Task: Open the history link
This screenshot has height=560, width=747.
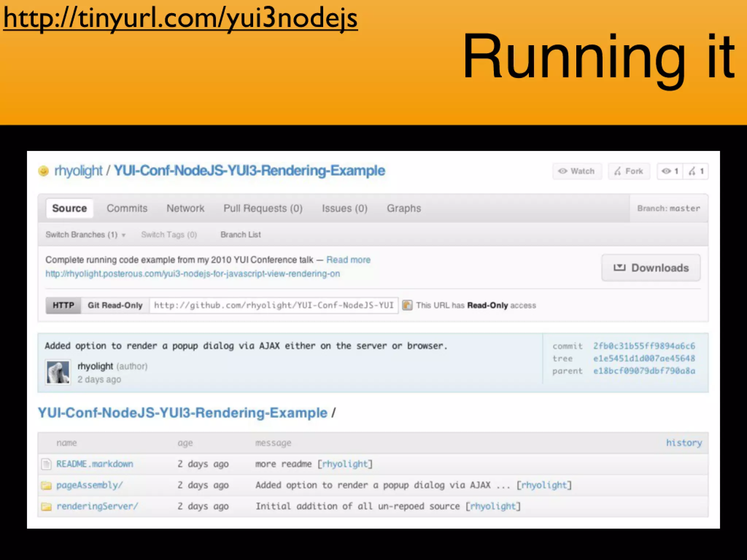Action: [684, 443]
